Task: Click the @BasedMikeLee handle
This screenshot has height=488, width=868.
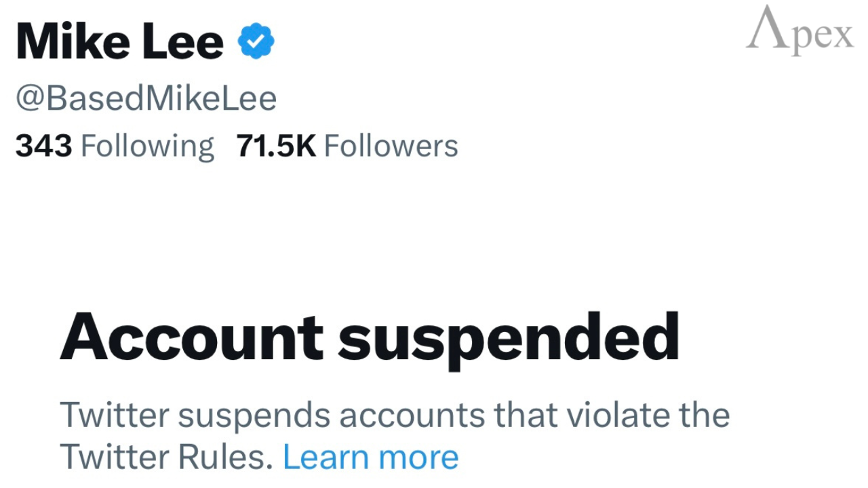Action: [146, 98]
